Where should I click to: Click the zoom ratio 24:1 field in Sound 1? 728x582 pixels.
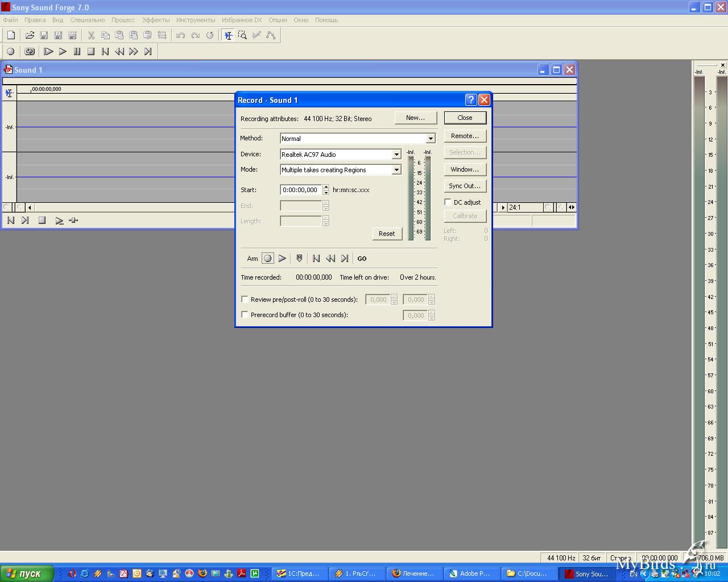(x=524, y=207)
